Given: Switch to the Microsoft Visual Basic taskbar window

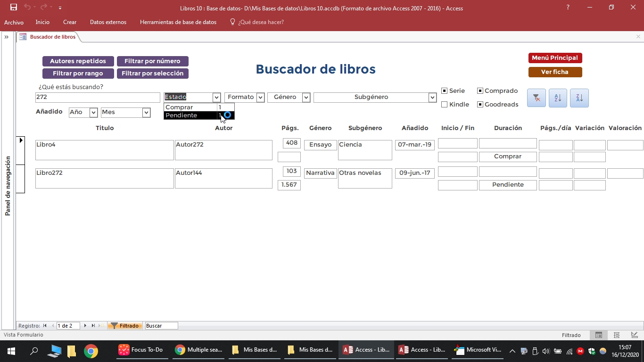Looking at the screenshot, I should (x=478, y=350).
